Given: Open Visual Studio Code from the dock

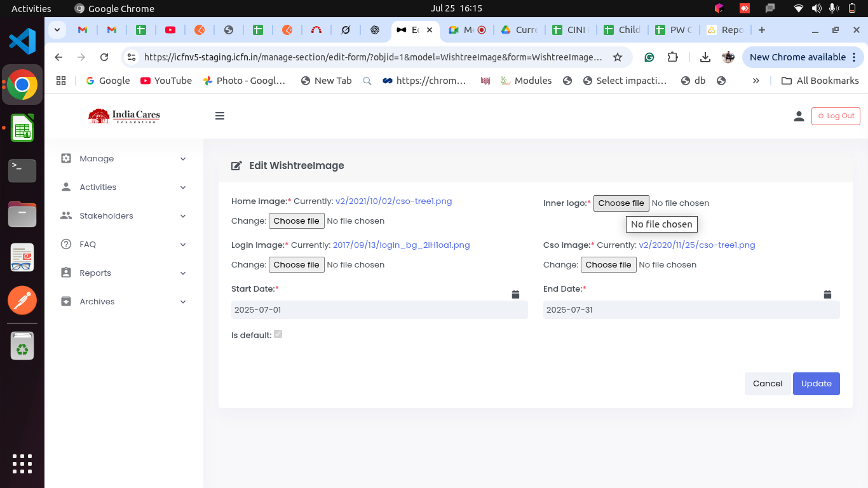Looking at the screenshot, I should click(x=22, y=41).
